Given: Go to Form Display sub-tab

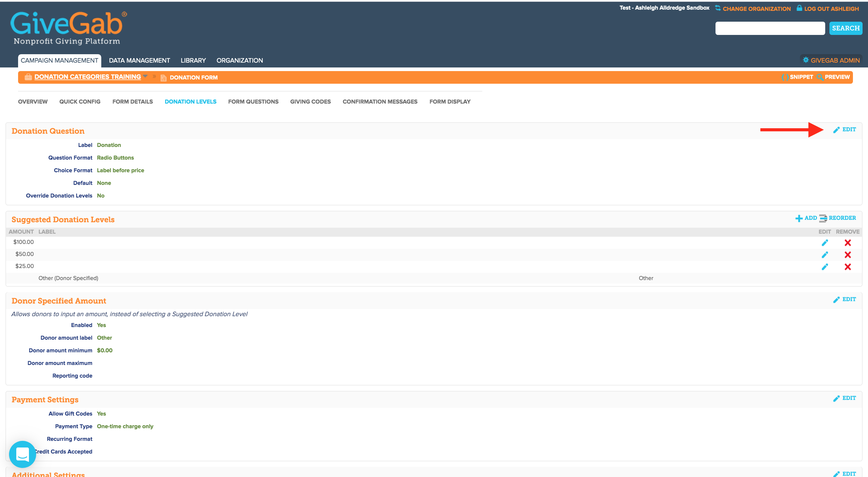Looking at the screenshot, I should [x=450, y=102].
